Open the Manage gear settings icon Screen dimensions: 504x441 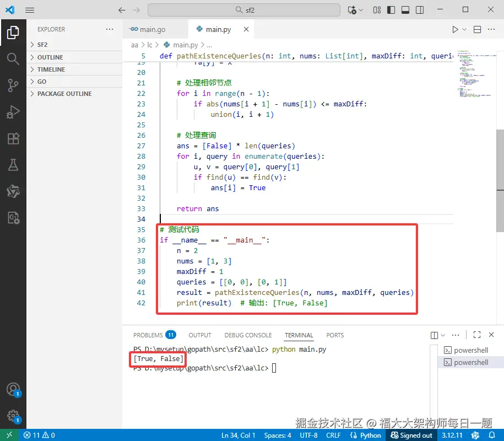click(13, 416)
